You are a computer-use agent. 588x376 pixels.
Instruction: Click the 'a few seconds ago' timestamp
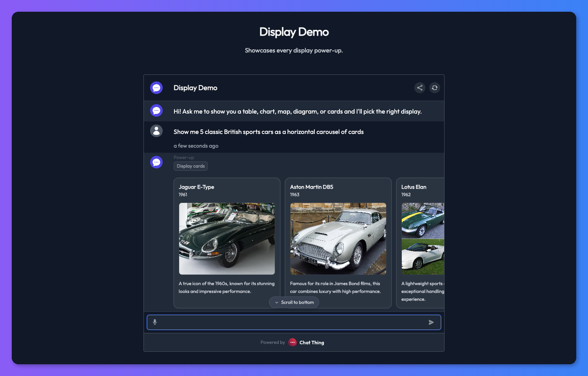click(x=196, y=146)
